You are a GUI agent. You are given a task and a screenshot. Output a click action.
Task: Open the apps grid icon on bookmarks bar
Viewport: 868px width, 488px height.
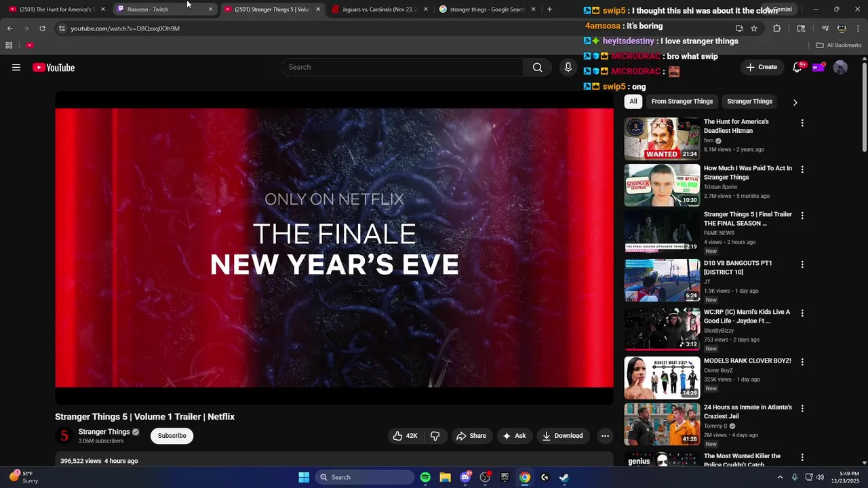[x=9, y=45]
